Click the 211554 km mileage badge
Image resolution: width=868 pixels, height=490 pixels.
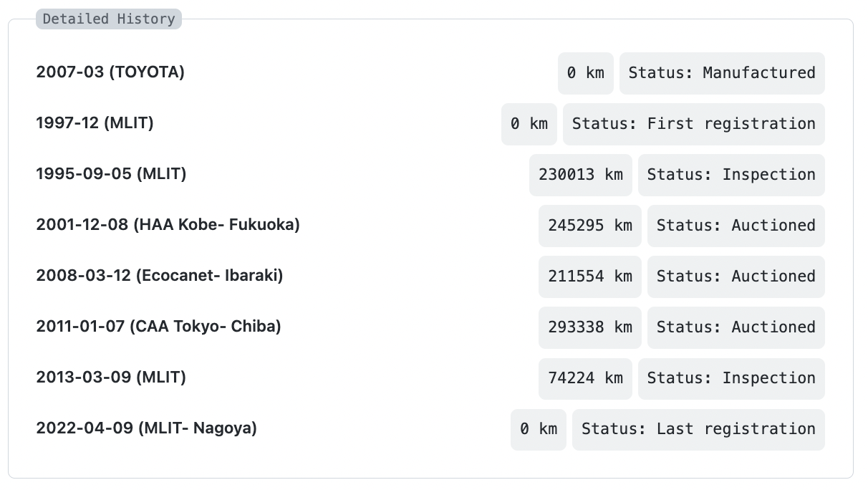(589, 277)
